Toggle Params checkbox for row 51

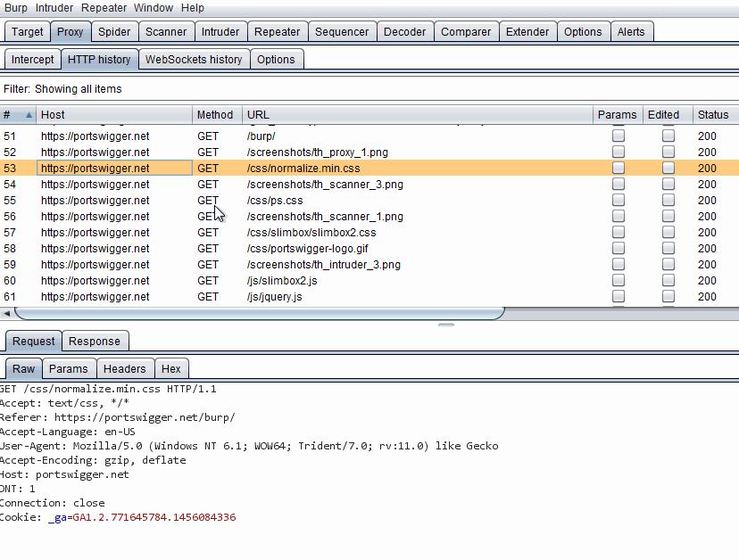click(618, 136)
